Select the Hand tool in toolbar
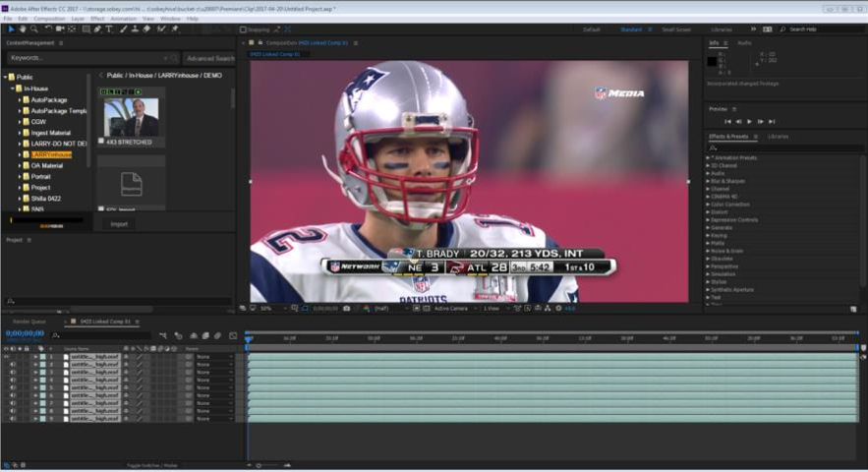 pos(22,29)
